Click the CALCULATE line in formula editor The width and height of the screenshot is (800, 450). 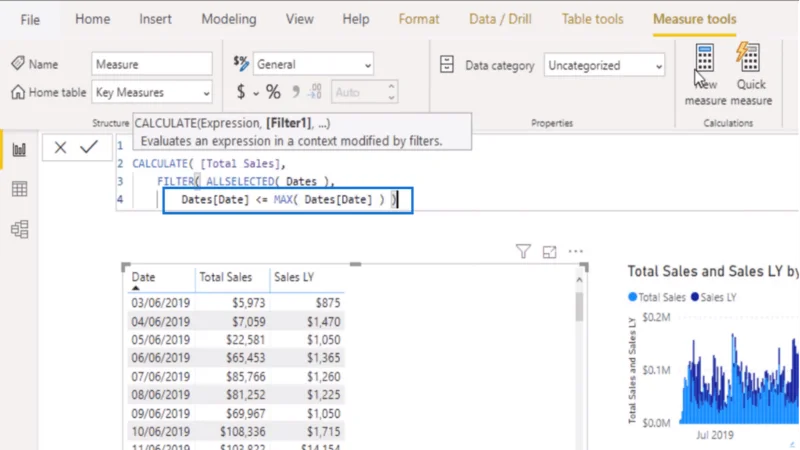pos(209,164)
